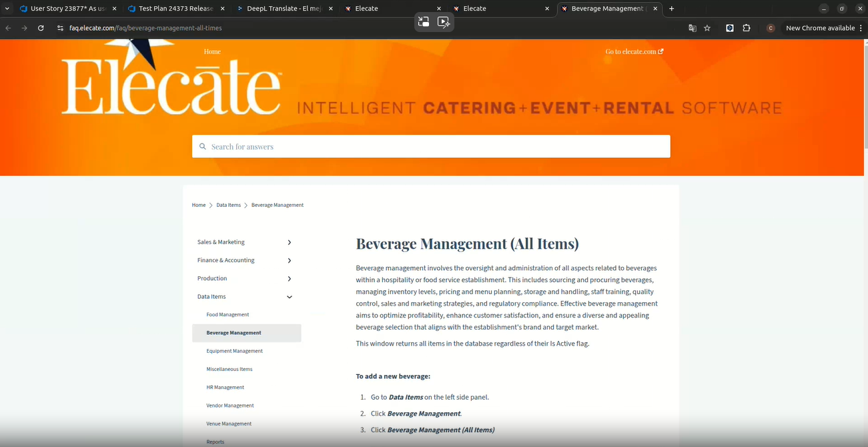The image size is (868, 447).
Task: Open the Chrome profile avatar 'C'
Action: point(771,28)
